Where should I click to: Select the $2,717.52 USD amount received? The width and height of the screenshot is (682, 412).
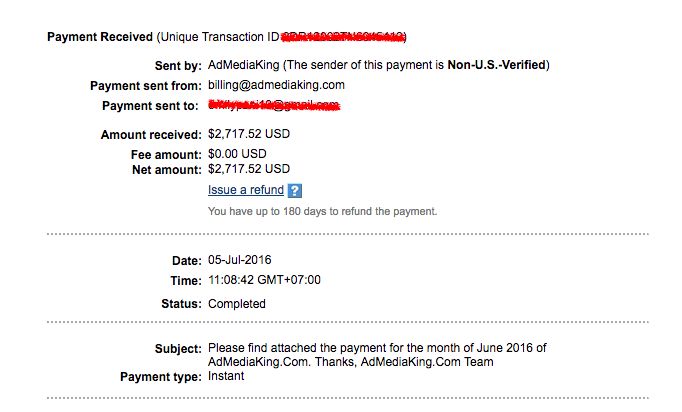[249, 134]
